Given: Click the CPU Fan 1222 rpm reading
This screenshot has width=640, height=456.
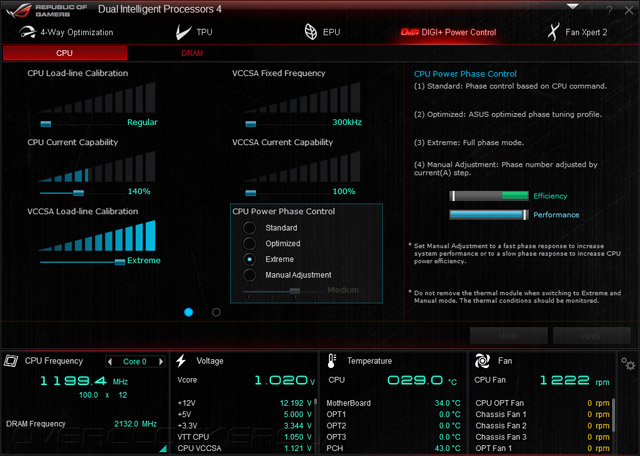Looking at the screenshot, I should click(574, 380).
